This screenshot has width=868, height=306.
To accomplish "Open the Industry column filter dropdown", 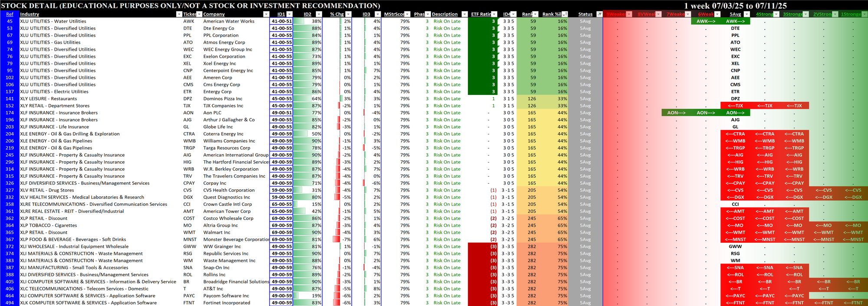I will [x=179, y=14].
